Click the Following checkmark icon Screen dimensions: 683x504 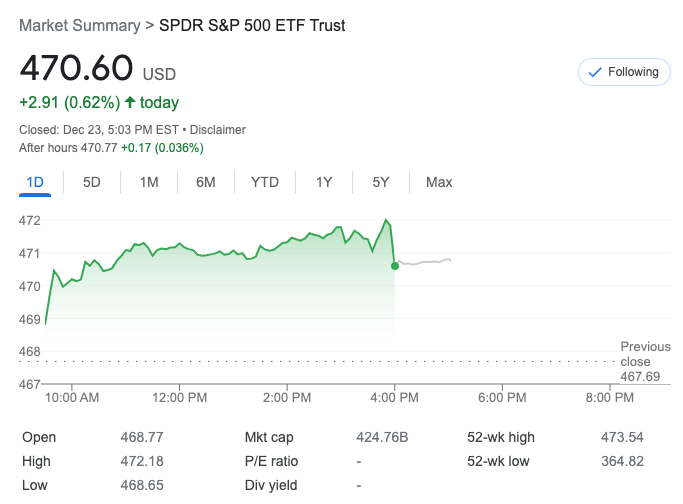coord(595,72)
